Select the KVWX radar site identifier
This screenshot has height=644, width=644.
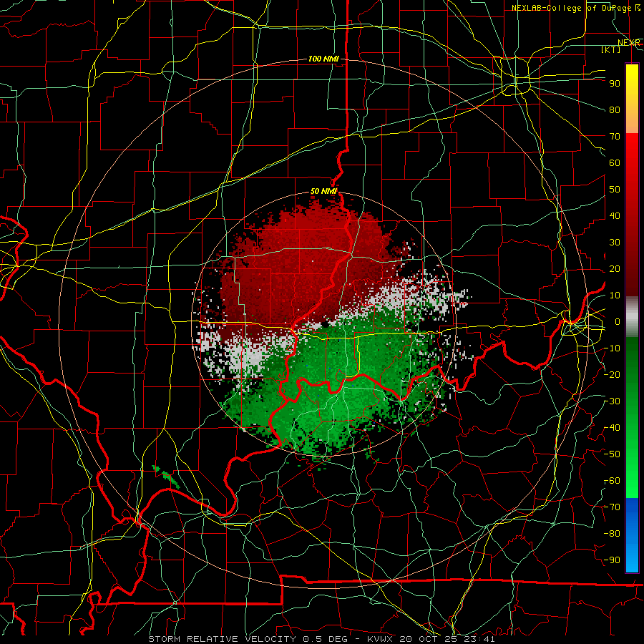coord(380,639)
